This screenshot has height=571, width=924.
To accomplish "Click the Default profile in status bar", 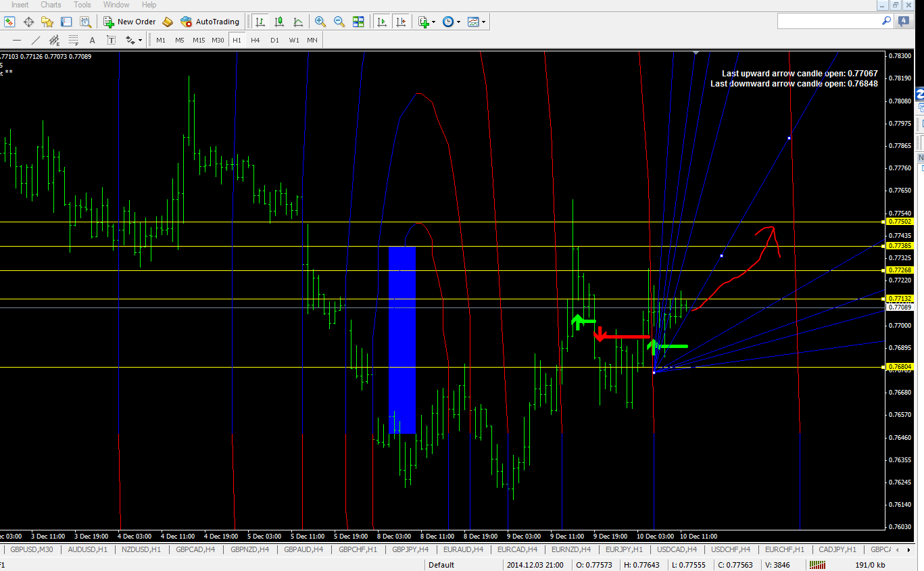I will pos(441,565).
